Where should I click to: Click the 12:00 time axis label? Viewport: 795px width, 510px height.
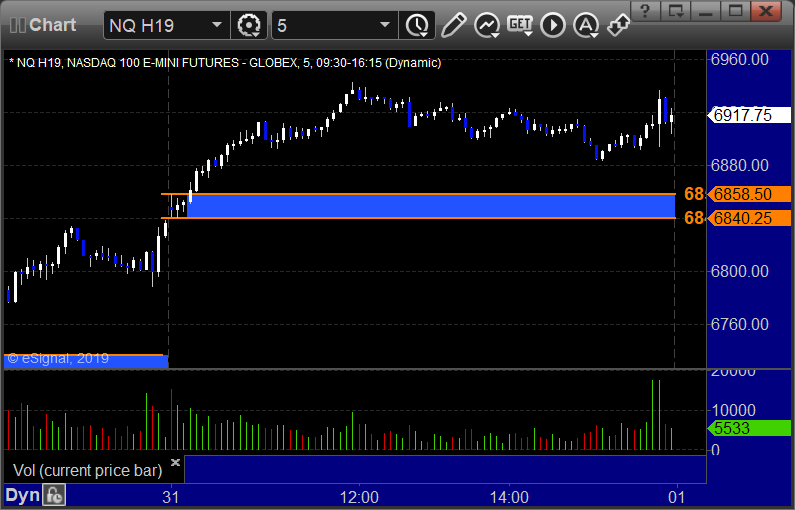pos(359,497)
